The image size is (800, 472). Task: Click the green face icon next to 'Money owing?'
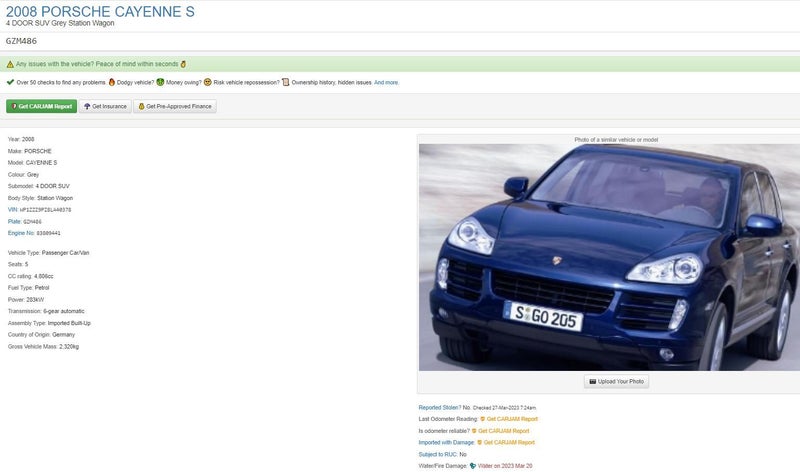coord(160,82)
